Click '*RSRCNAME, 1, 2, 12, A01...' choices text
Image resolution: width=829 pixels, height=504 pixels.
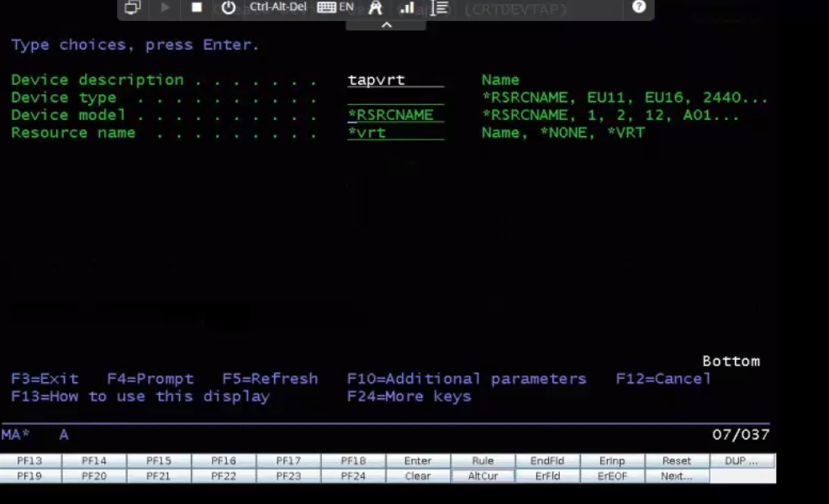click(610, 115)
